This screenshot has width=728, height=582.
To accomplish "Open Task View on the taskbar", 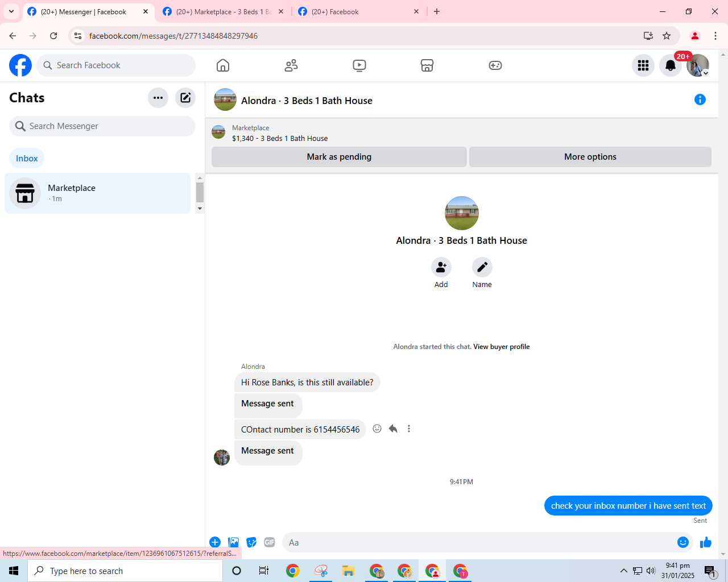I will (264, 571).
